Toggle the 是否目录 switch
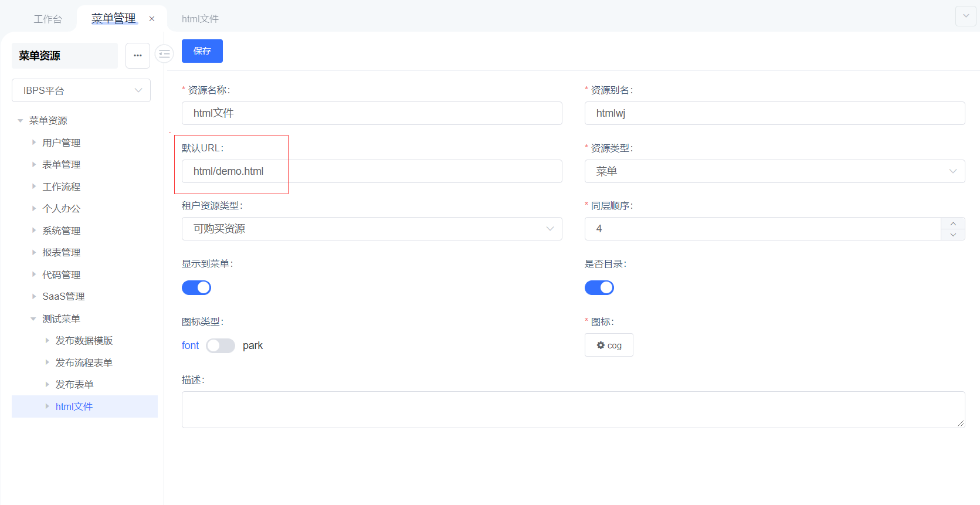The image size is (980, 505). [599, 287]
